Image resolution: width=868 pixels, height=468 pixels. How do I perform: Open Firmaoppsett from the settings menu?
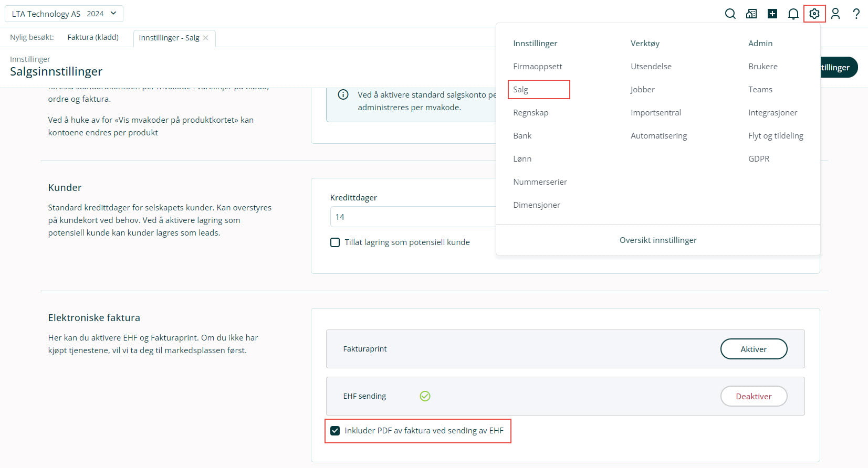(537, 67)
